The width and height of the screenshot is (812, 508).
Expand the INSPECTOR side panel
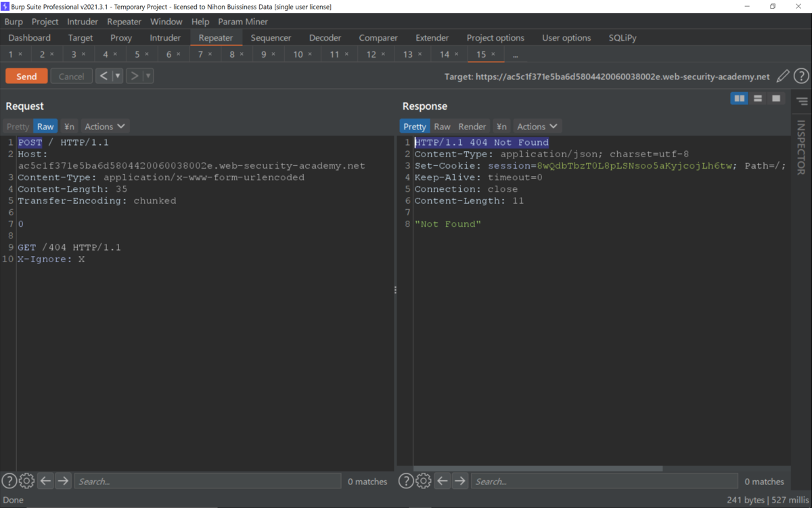801,148
